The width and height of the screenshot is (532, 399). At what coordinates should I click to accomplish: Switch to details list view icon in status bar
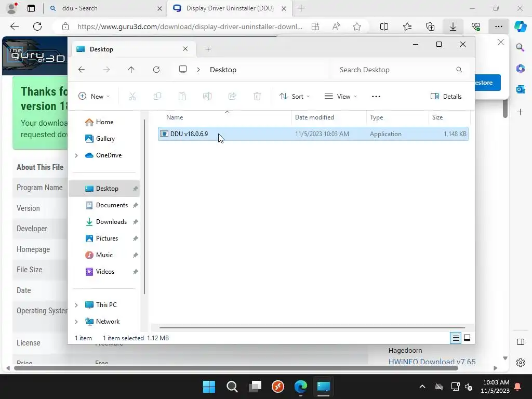[456, 338]
